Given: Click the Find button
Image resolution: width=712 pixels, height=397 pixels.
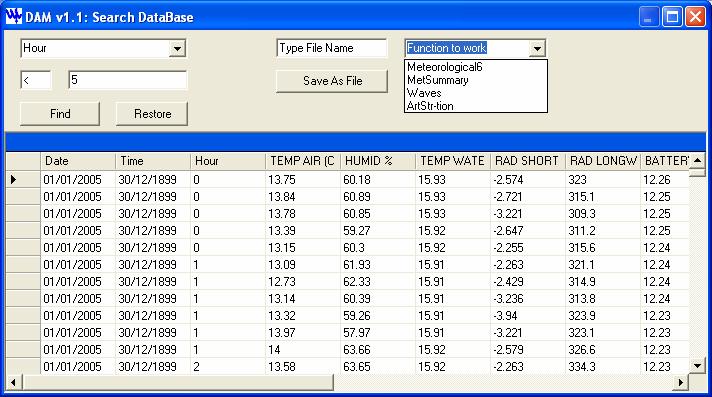Looking at the screenshot, I should point(60,114).
